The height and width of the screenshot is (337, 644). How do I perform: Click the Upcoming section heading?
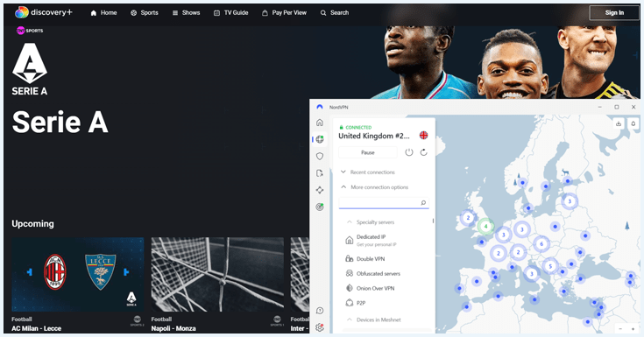tap(33, 224)
